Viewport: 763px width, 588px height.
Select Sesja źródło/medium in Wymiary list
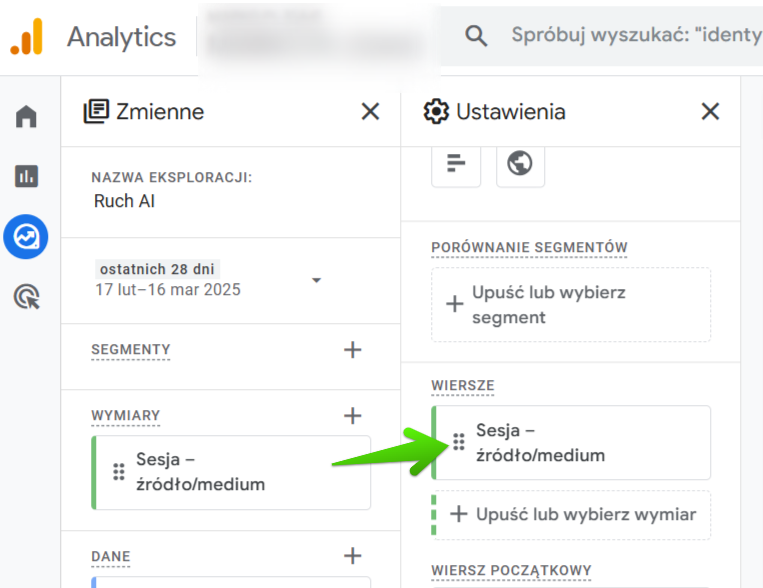click(x=231, y=472)
